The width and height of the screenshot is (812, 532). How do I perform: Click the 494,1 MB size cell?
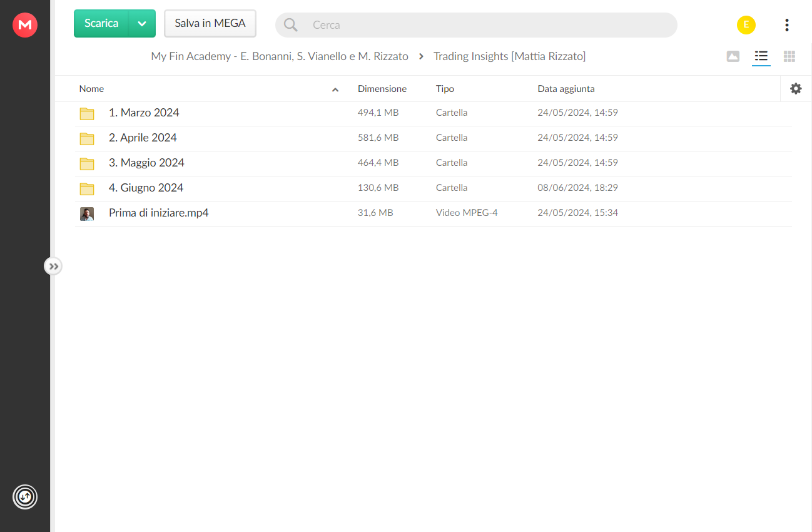378,113
